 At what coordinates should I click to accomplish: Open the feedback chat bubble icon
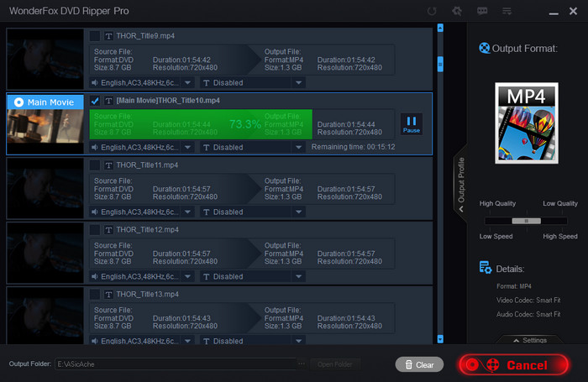(482, 11)
